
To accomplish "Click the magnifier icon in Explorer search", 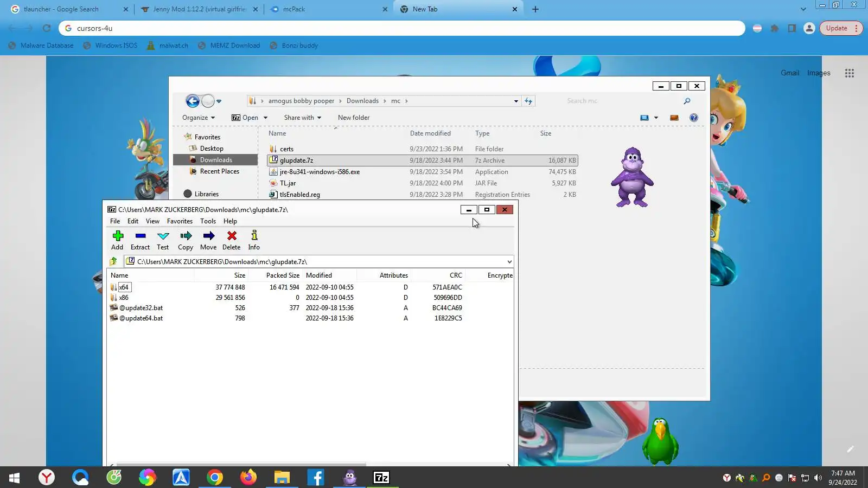I will (687, 101).
